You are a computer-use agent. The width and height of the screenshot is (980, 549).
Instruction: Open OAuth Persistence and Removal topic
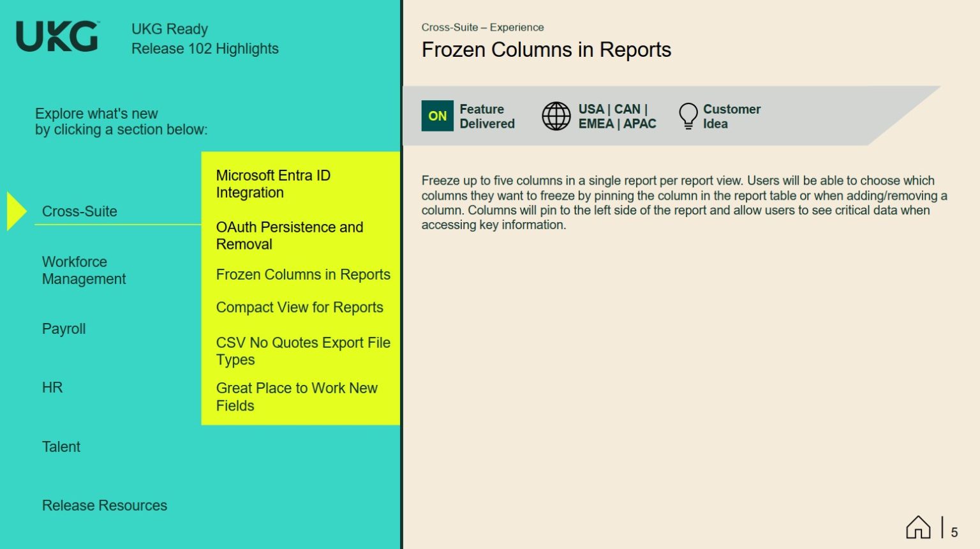point(290,236)
